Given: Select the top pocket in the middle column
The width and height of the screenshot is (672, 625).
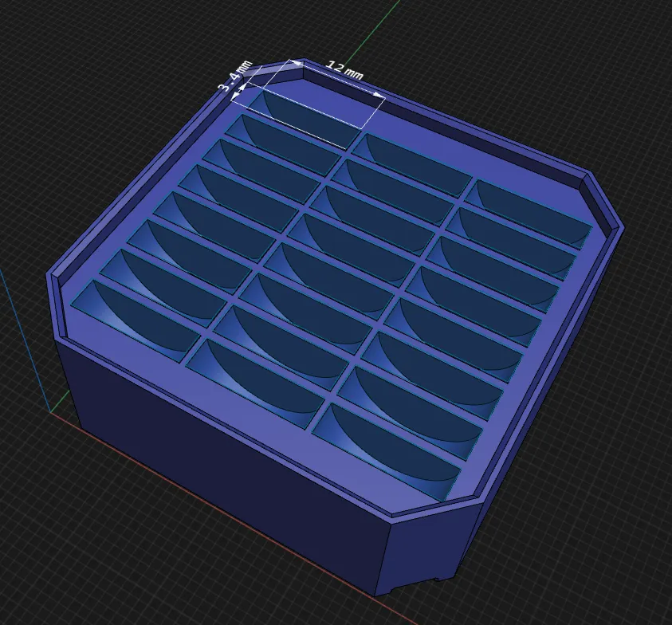Looking at the screenshot, I should click(412, 164).
